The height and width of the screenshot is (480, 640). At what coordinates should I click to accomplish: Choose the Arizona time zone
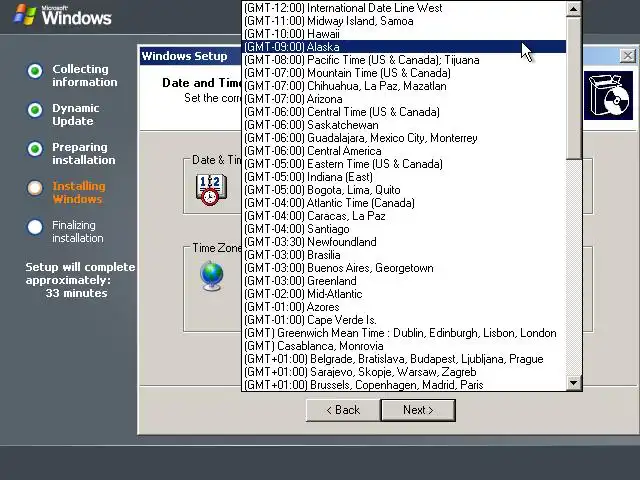404,99
